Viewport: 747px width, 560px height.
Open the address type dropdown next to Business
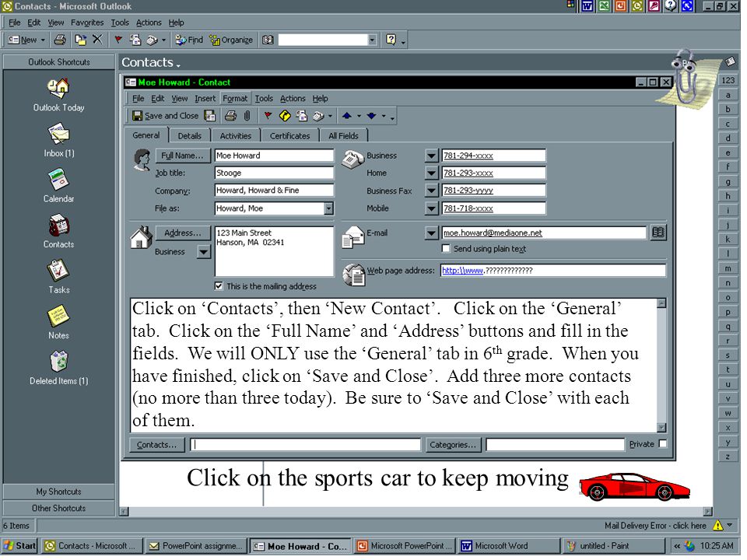[205, 254]
